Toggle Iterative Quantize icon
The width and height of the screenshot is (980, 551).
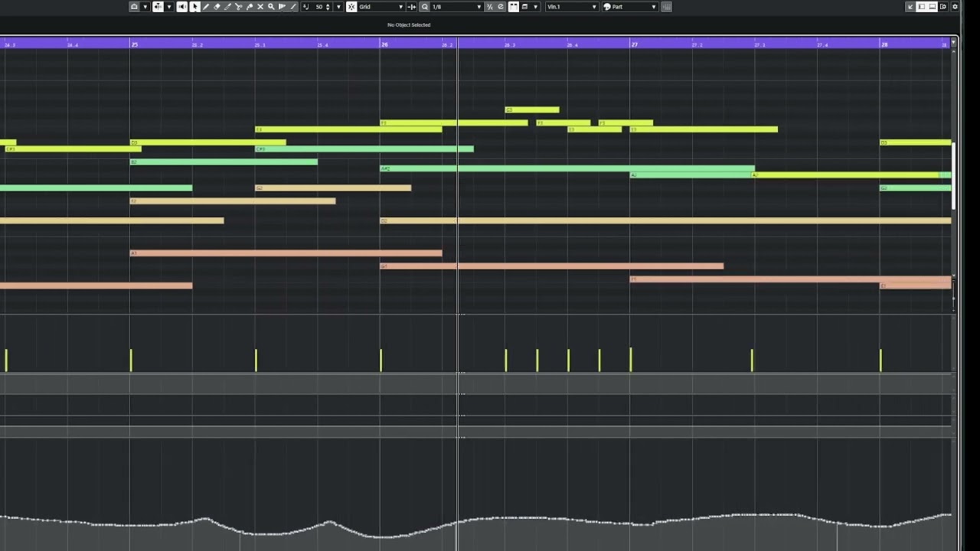(x=490, y=6)
